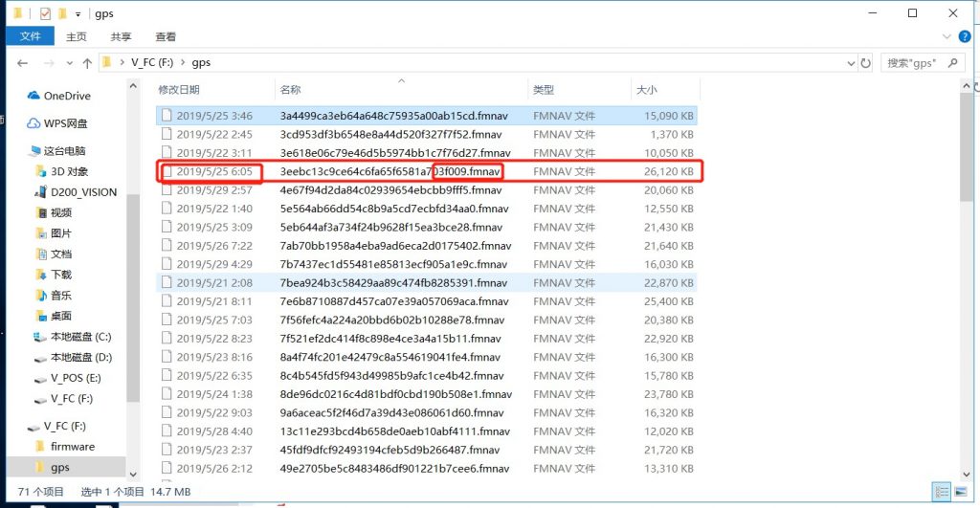Sort by the 修改日期 column header
The height and width of the screenshot is (508, 980).
coord(179,90)
